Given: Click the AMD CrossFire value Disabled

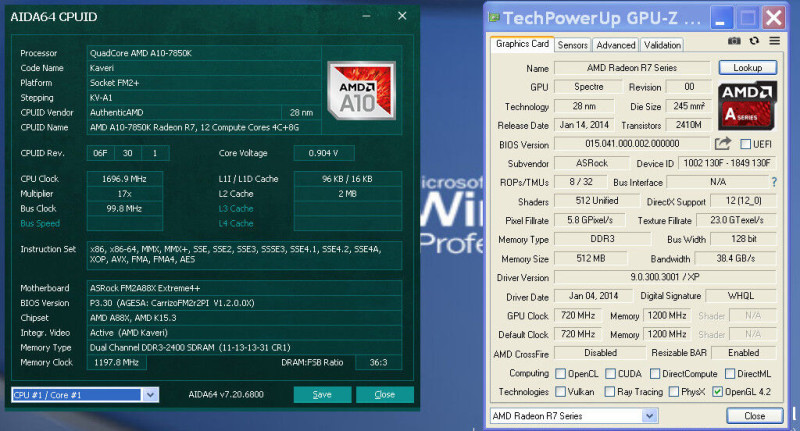Looking at the screenshot, I should point(600,353).
